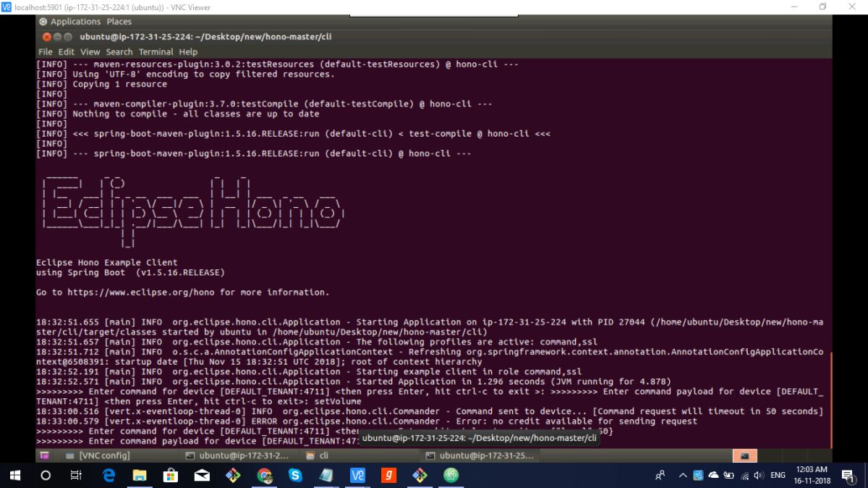Click the terminal title bar path text
Screen dimensions: 868x488
click(x=206, y=36)
